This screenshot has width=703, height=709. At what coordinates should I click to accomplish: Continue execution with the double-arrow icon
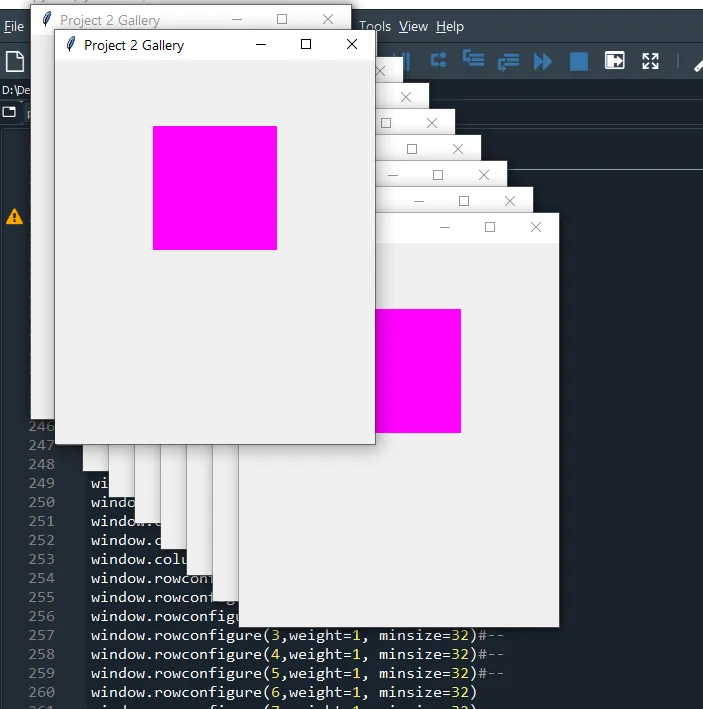[x=543, y=61]
